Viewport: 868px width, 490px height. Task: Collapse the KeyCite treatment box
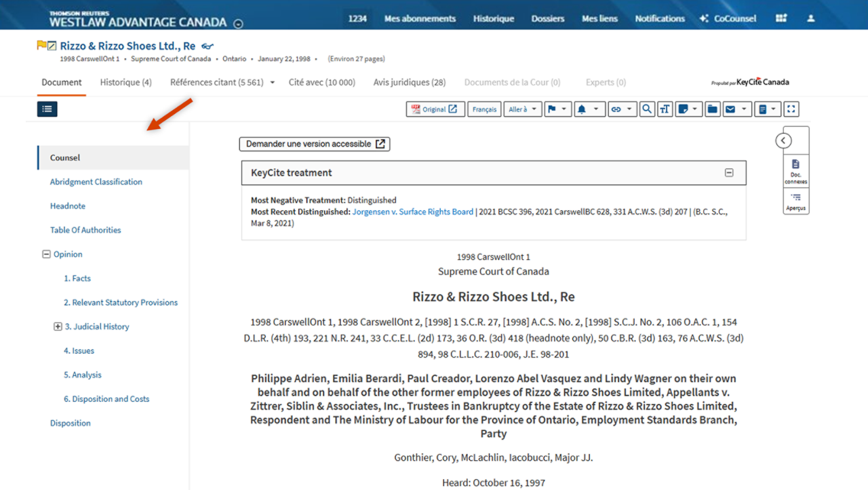click(729, 173)
